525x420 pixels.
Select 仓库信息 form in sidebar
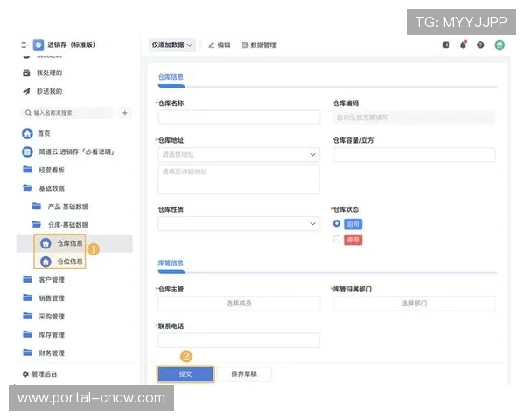pos(61,243)
